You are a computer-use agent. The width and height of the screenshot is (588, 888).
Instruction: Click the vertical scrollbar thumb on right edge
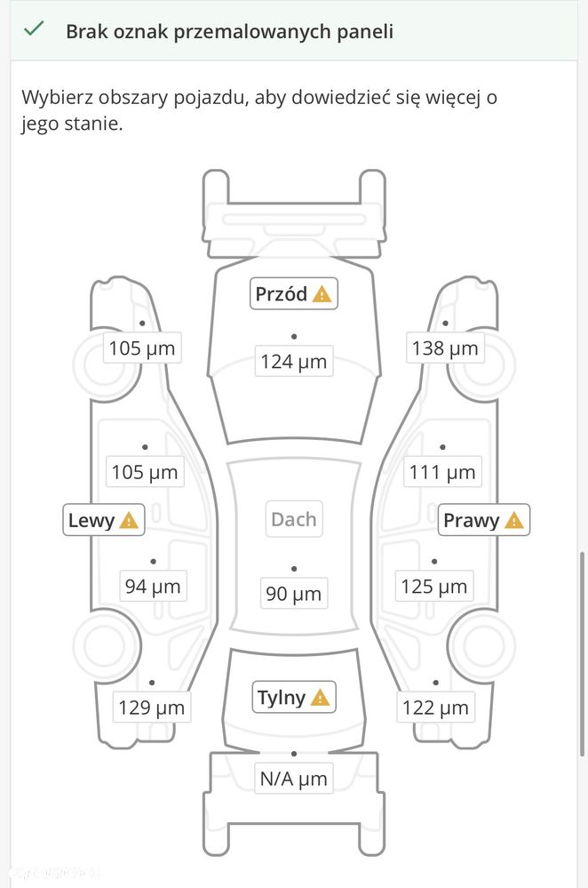pyautogui.click(x=583, y=653)
